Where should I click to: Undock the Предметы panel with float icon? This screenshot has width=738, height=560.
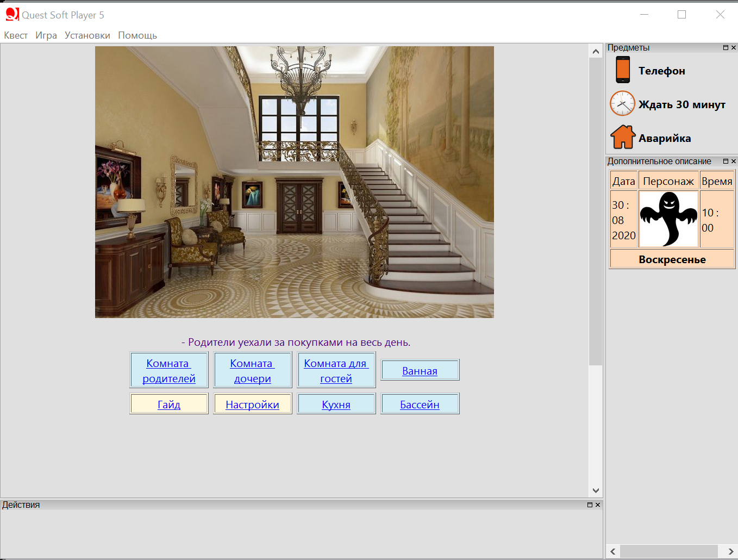tap(726, 48)
